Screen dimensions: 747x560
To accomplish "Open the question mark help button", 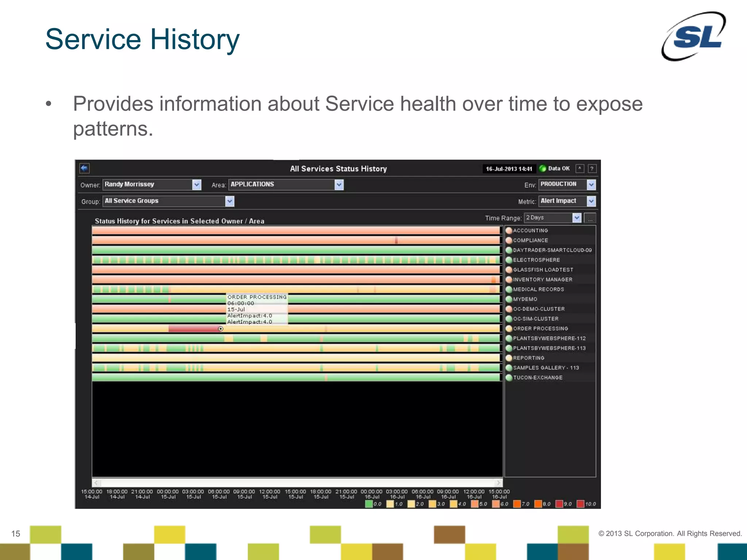I will point(592,168).
